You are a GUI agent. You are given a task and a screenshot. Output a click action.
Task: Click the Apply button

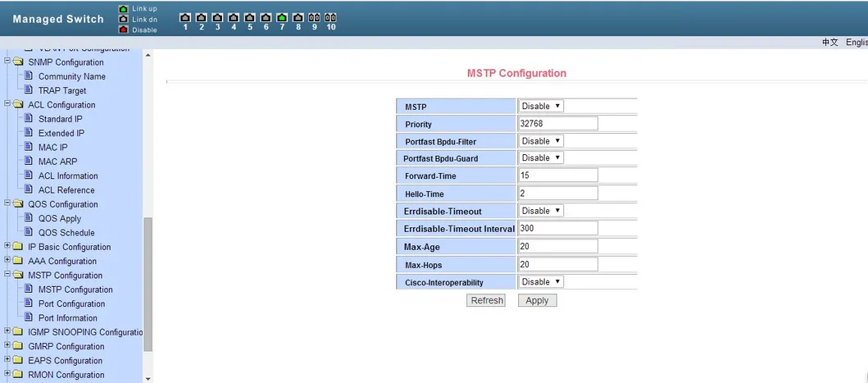coord(537,300)
